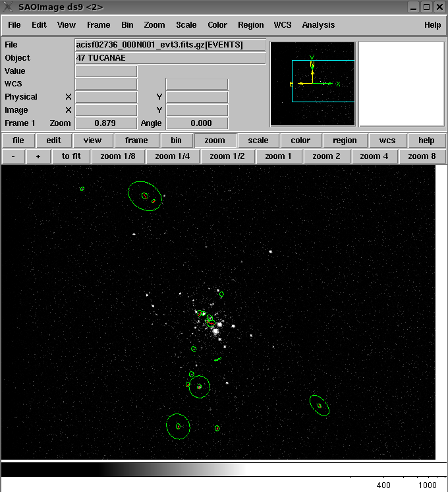The image size is (448, 492).
Task: Select the zoom button bar tab
Action: (215, 140)
